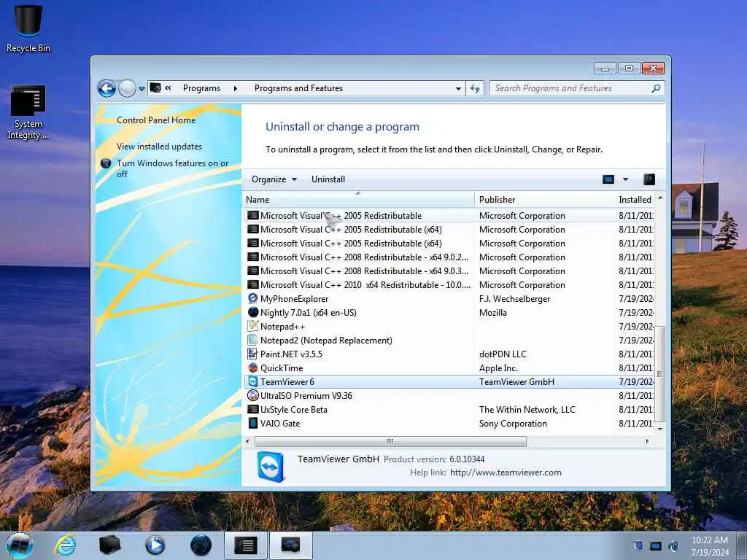Click the Forward navigation button
This screenshot has height=560, width=747.
point(127,88)
